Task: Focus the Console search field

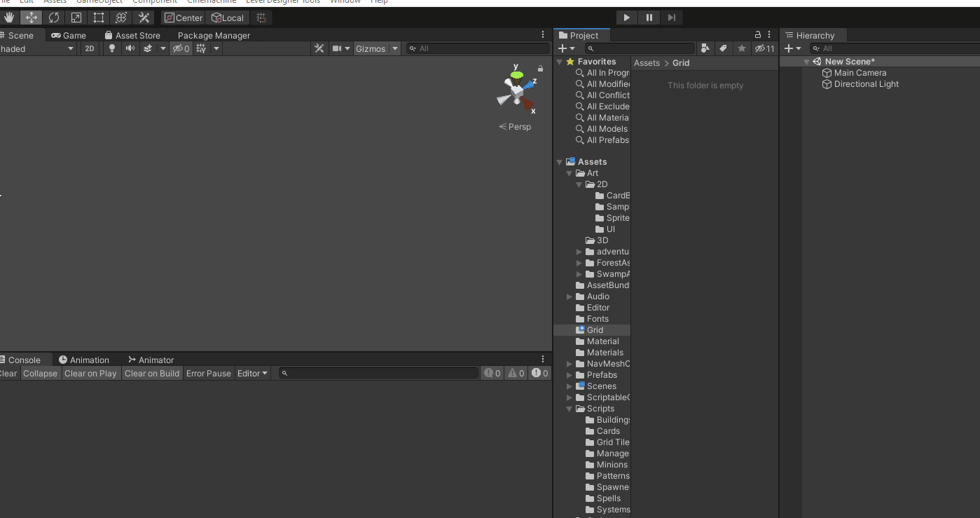Action: coord(378,373)
